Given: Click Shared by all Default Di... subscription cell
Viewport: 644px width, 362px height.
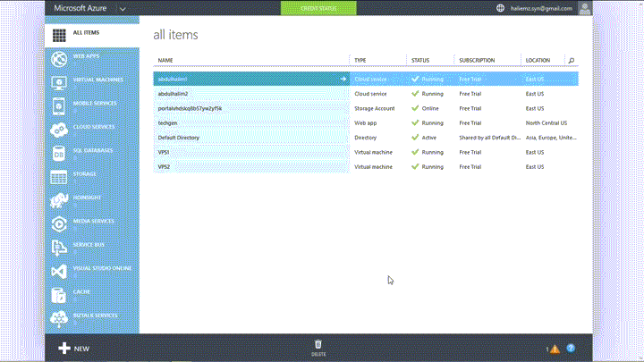Looking at the screenshot, I should pyautogui.click(x=489, y=138).
